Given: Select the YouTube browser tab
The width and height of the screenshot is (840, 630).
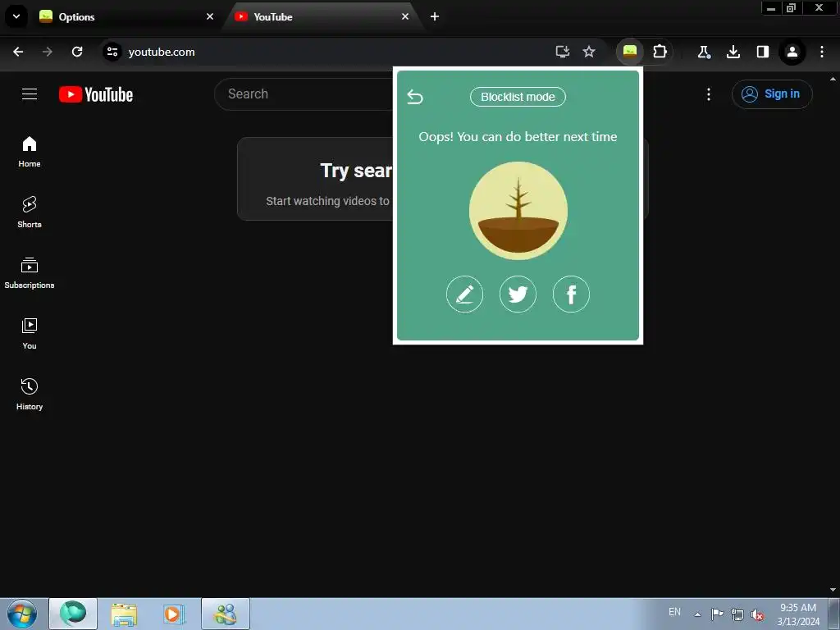Looking at the screenshot, I should click(322, 16).
